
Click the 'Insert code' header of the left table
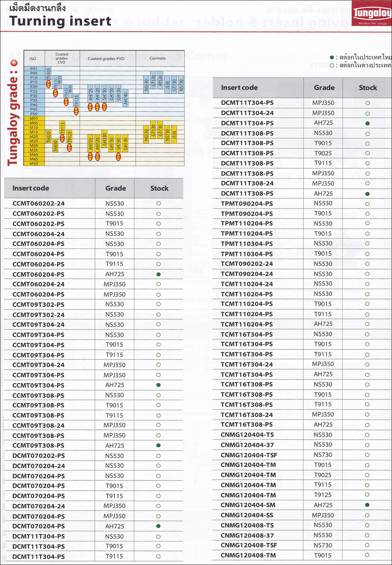click(31, 188)
